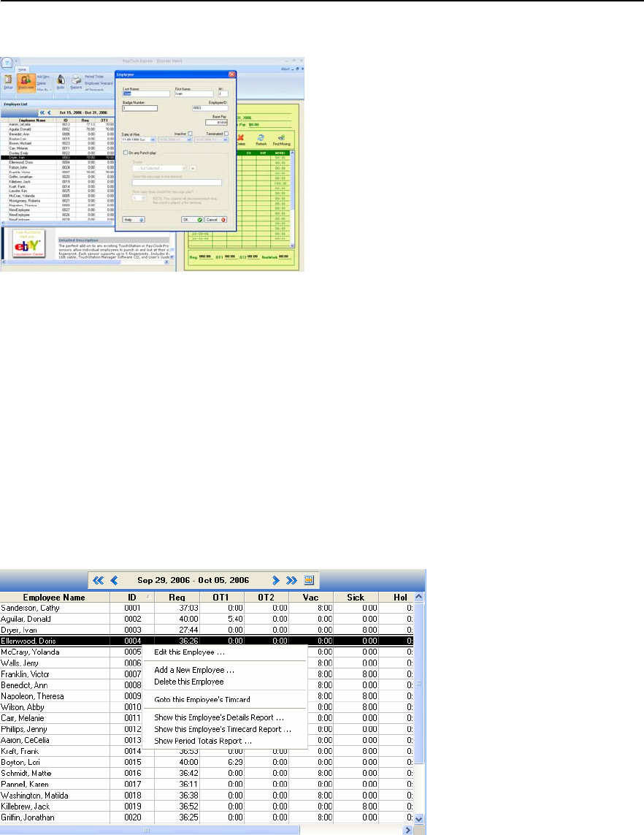Select the 'Washington, Matilda' row

click(207, 796)
